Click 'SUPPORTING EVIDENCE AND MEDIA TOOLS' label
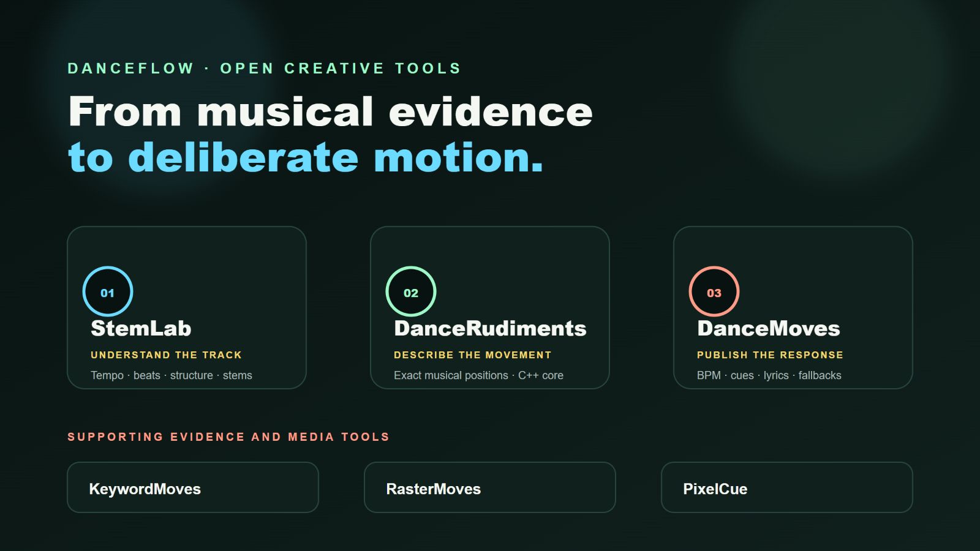The width and height of the screenshot is (980, 551). (228, 437)
